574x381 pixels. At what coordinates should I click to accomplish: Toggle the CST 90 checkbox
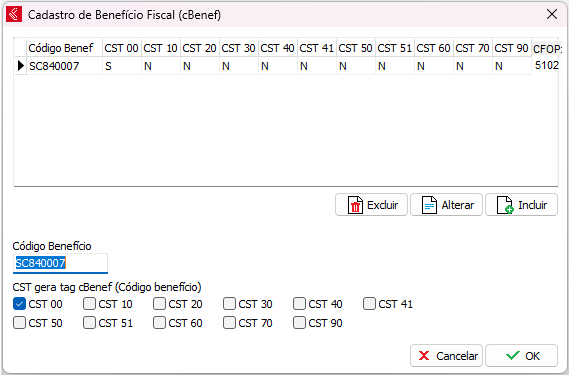pos(299,323)
